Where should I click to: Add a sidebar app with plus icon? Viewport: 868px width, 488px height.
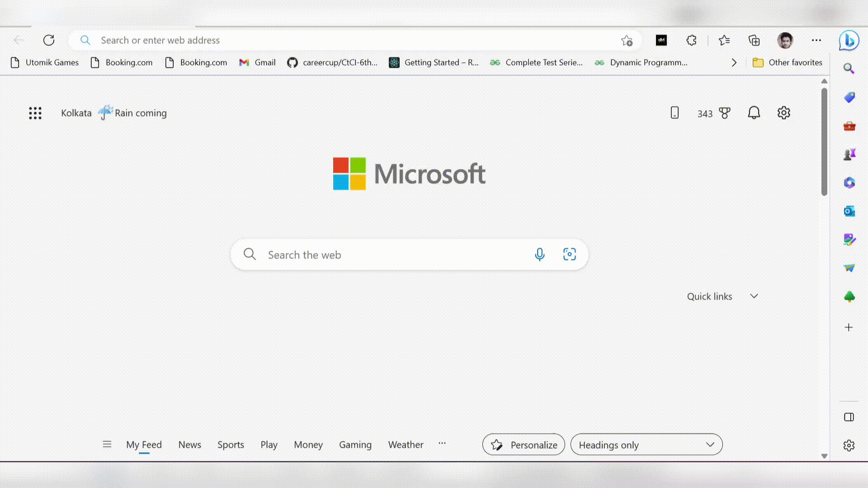pyautogui.click(x=849, y=328)
